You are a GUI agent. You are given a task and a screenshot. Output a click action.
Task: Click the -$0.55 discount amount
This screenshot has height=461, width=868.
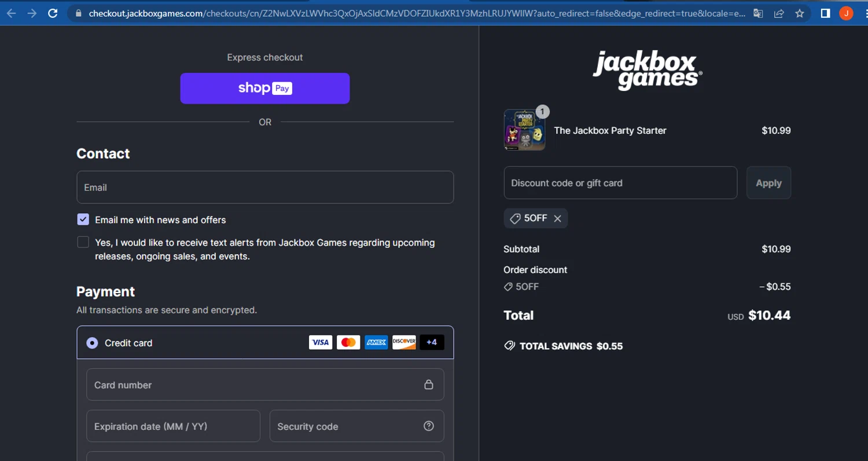pos(775,287)
